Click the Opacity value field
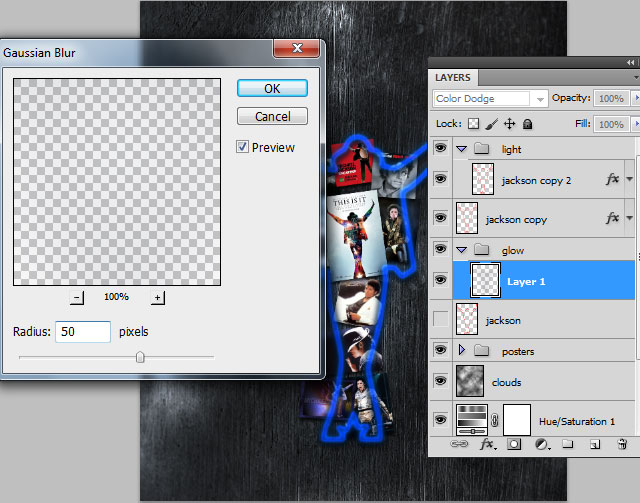The width and height of the screenshot is (640, 503). [x=611, y=98]
